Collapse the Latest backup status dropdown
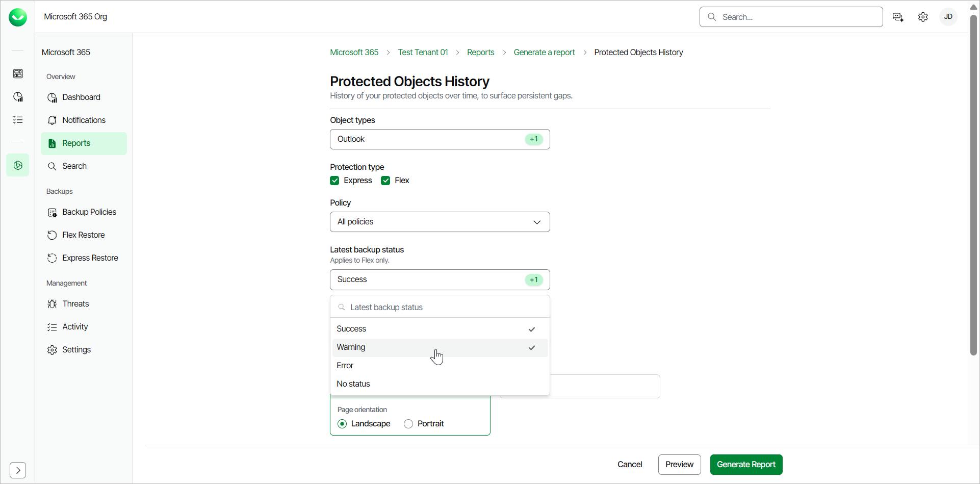Viewport: 980px width, 484px height. point(440,279)
